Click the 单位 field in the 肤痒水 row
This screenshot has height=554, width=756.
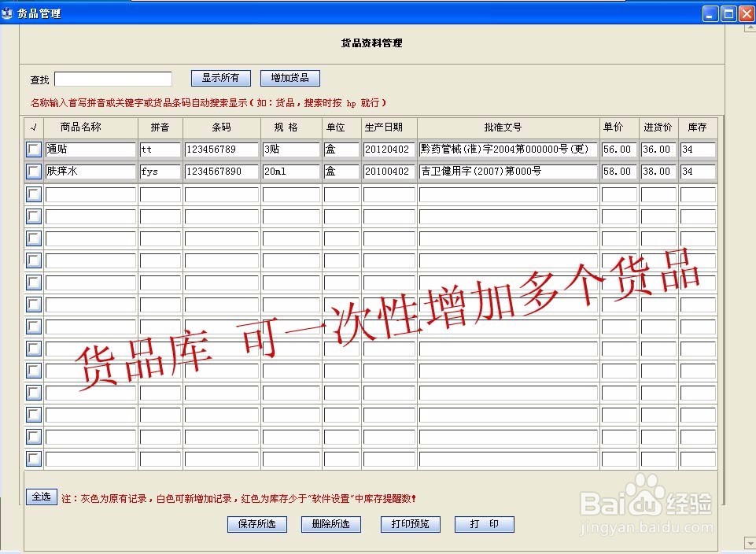pos(341,172)
